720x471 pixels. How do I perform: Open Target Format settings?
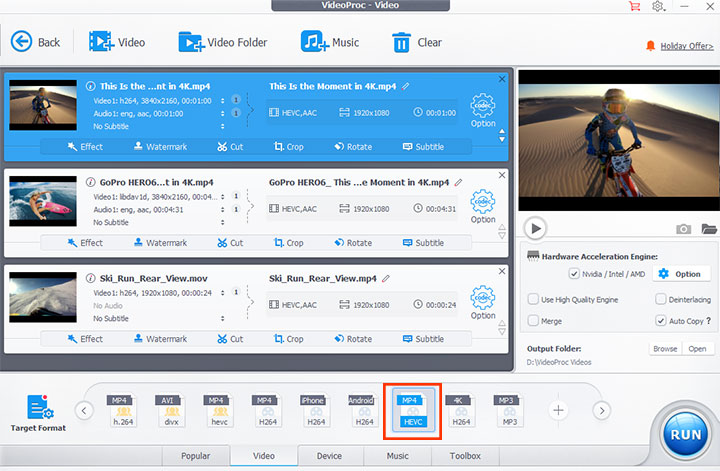point(38,413)
